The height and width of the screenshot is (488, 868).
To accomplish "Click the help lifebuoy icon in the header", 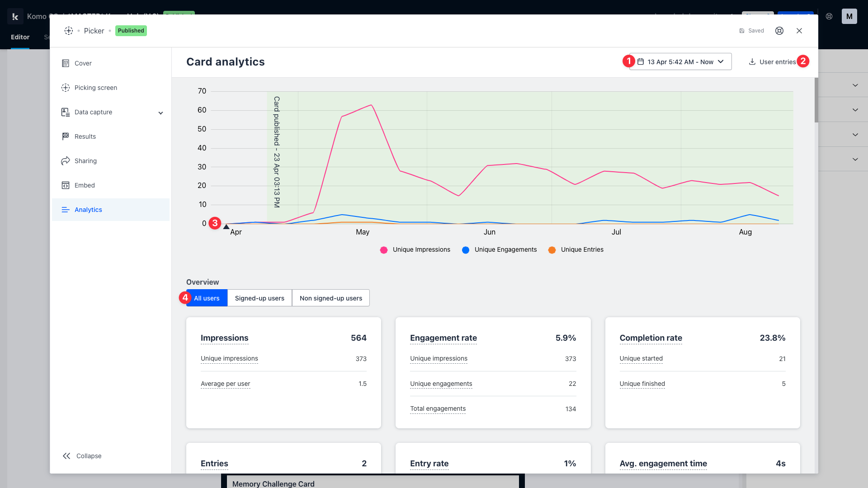I will pos(779,31).
